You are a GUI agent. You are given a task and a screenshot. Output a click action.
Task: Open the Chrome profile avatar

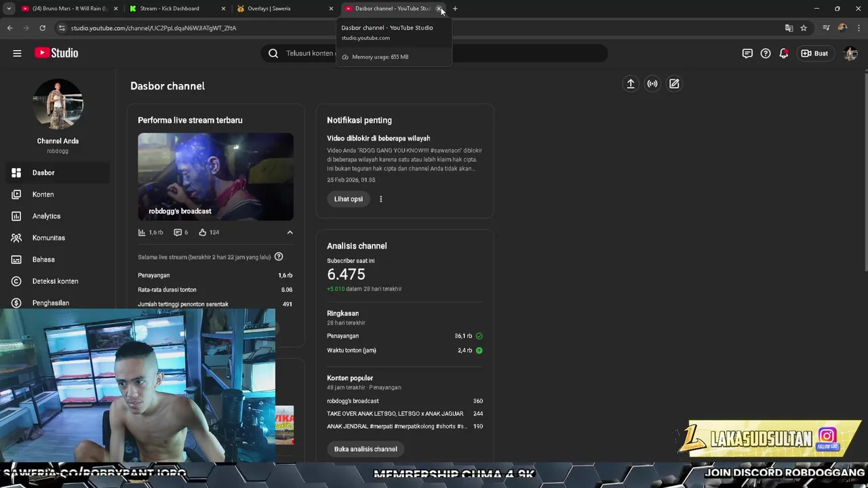[842, 28]
